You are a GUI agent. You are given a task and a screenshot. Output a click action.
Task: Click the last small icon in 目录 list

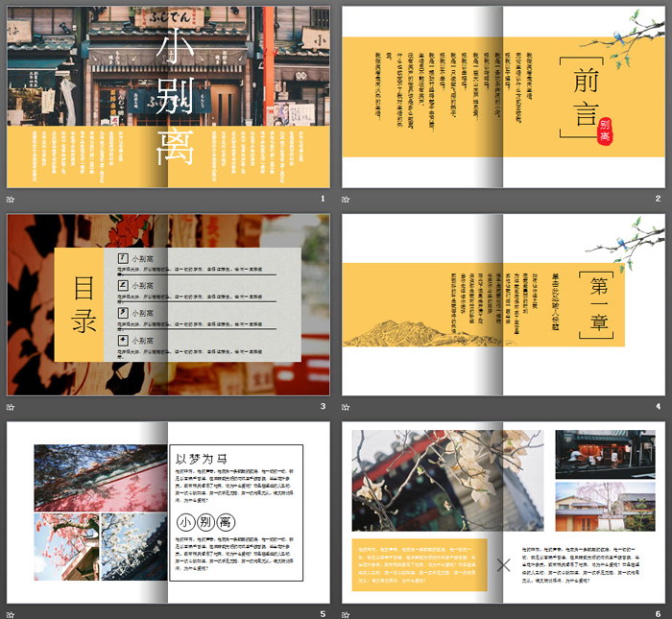(x=124, y=340)
